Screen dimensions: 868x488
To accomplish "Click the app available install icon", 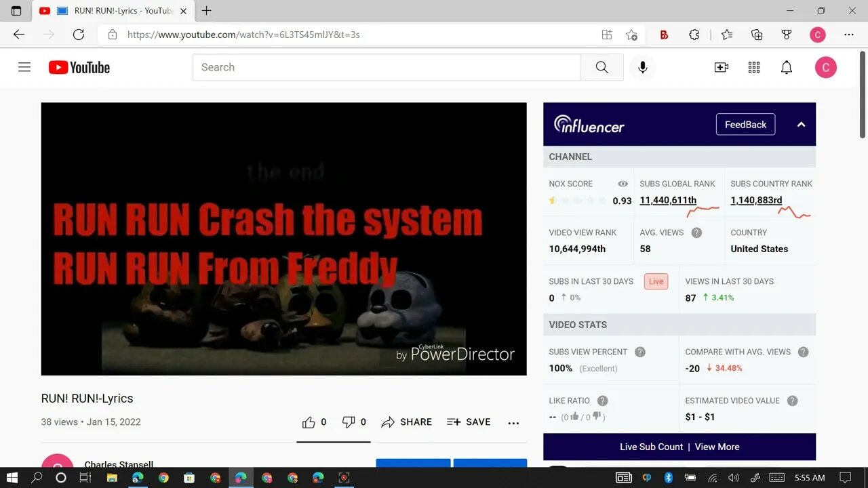I will click(x=607, y=35).
